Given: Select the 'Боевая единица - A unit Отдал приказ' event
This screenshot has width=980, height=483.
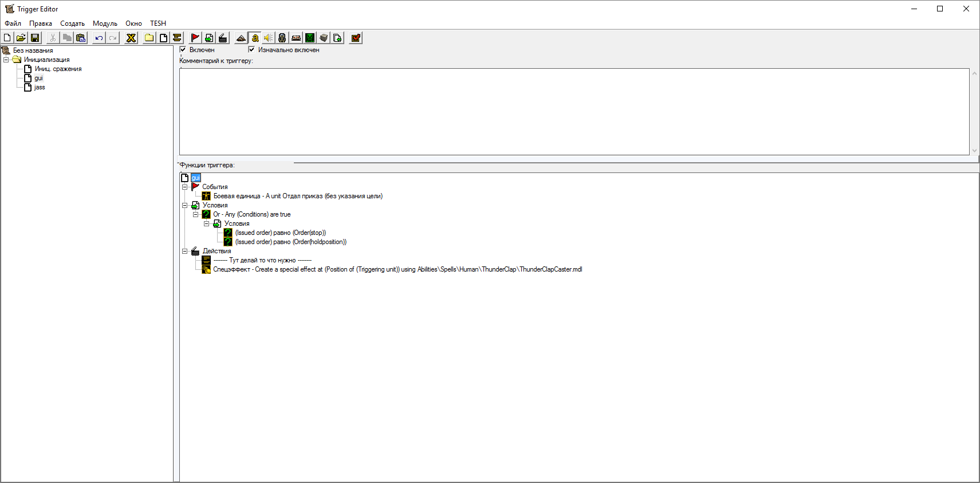Looking at the screenshot, I should click(298, 196).
